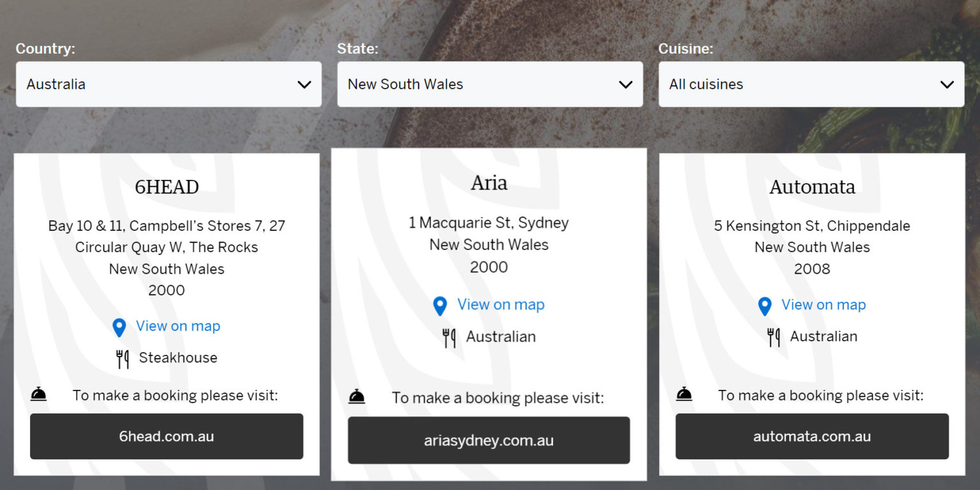
Task: Open the Cuisine dropdown showing All cuisines
Action: (x=811, y=84)
